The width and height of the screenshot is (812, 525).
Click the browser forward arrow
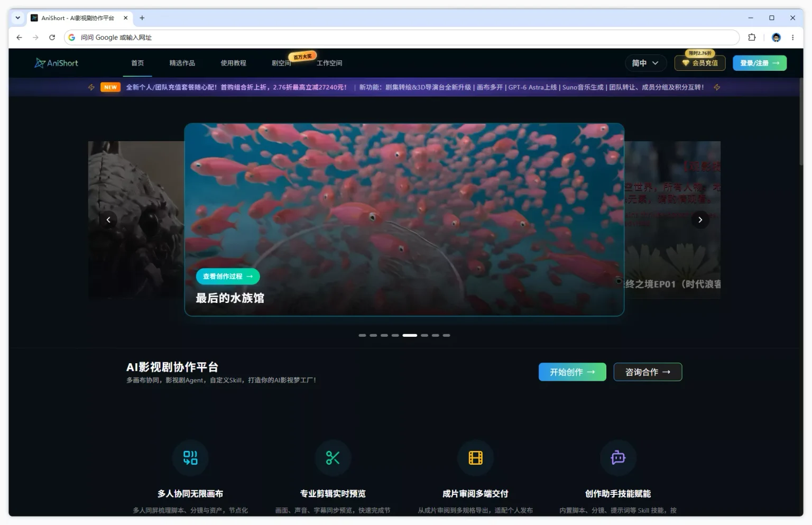[x=35, y=38]
